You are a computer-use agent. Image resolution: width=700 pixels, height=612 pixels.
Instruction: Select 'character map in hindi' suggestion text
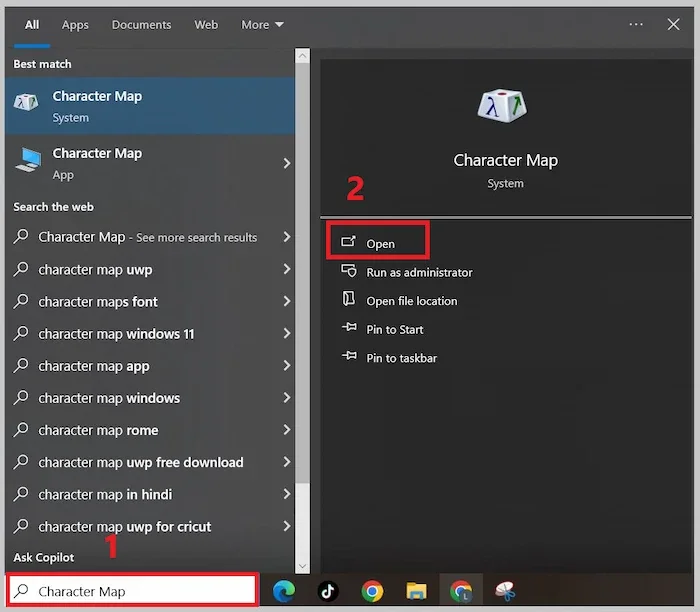(x=105, y=495)
